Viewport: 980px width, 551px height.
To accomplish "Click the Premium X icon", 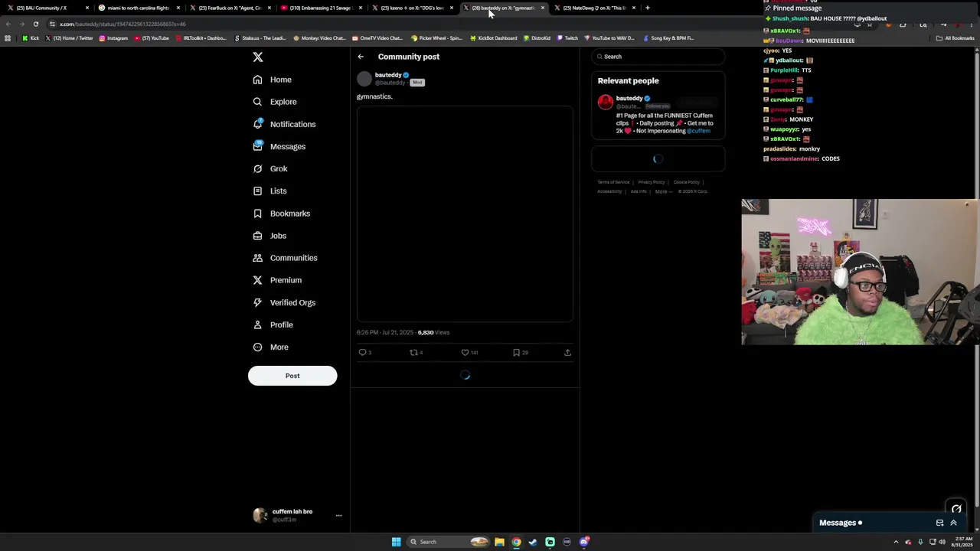I will (257, 280).
